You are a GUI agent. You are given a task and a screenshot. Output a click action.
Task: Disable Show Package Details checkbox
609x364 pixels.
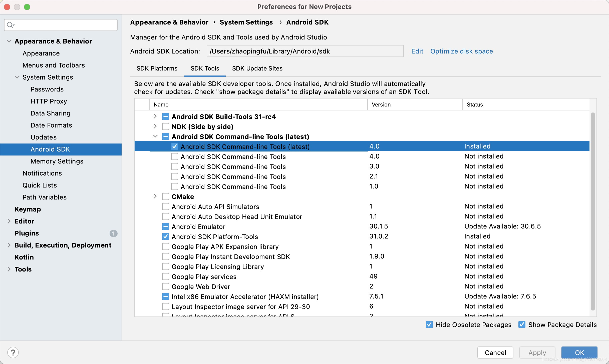pos(522,325)
